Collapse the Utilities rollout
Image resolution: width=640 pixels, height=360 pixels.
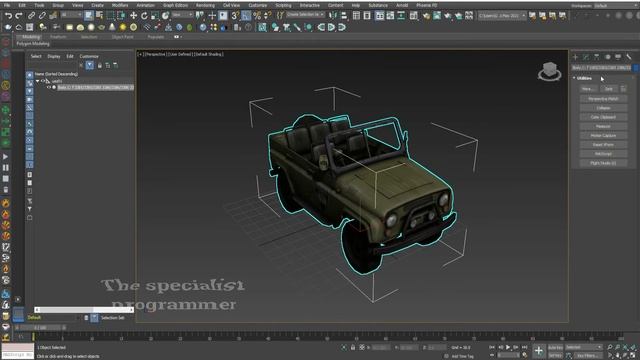coord(583,78)
